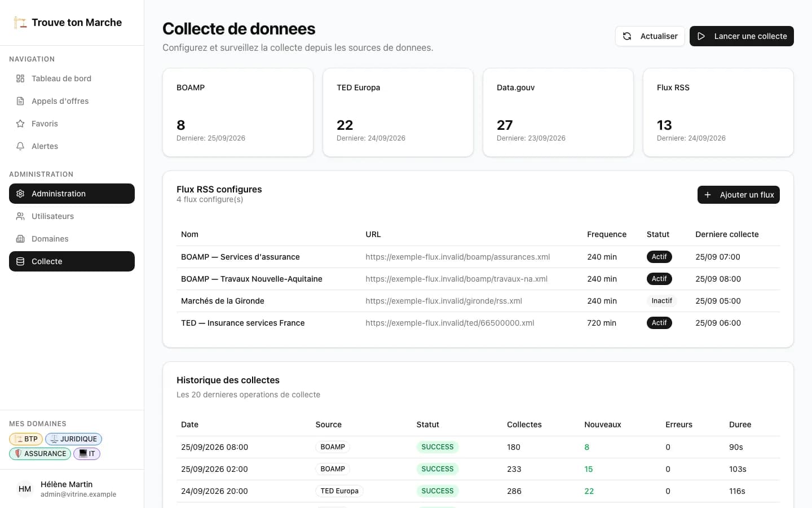Screen dimensions: 812x508
Task: Click the assurances.xml feed URL
Action: pos(457,257)
